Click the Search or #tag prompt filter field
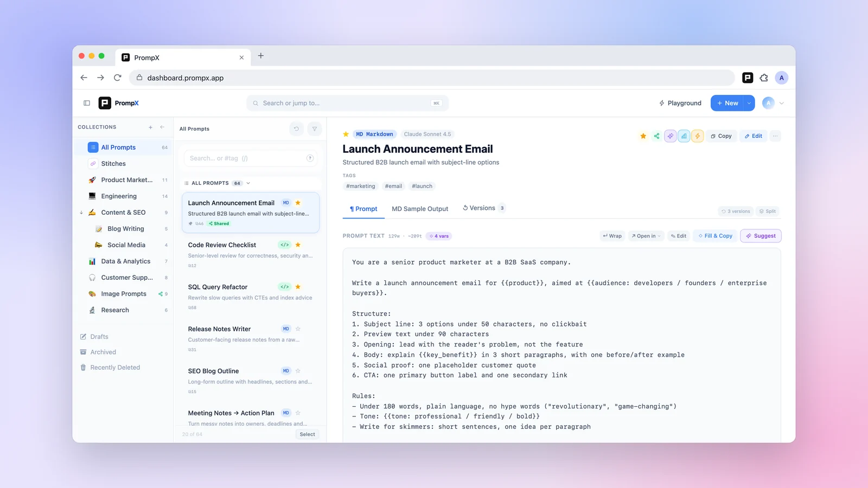Image resolution: width=868 pixels, height=488 pixels. tap(250, 158)
